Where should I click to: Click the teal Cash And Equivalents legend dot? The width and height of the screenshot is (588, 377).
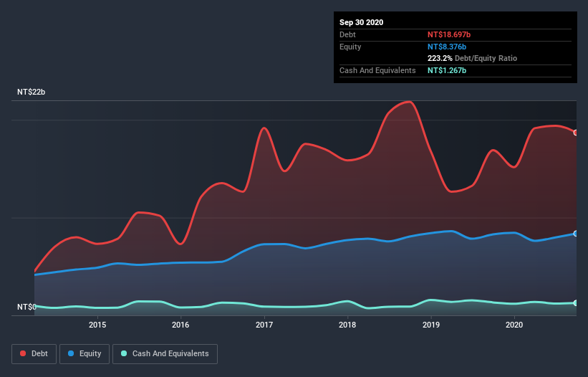[124, 353]
